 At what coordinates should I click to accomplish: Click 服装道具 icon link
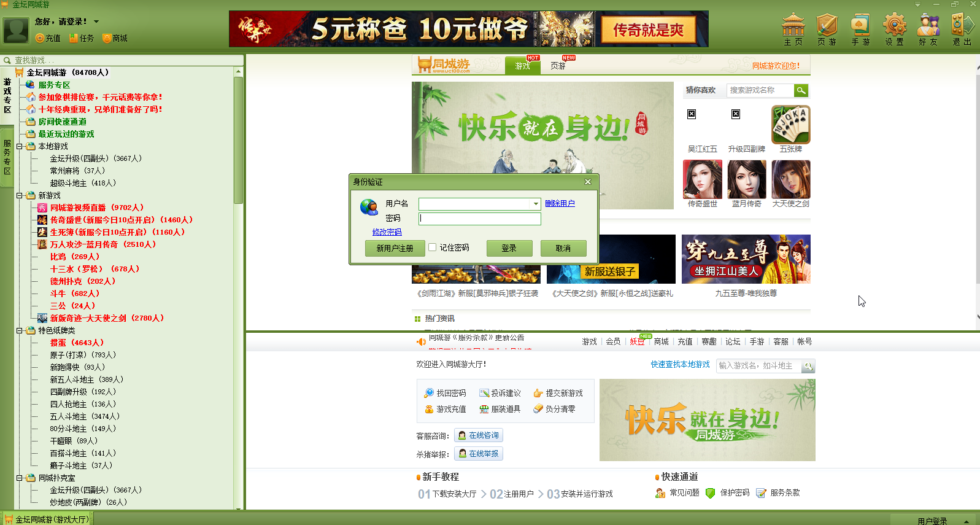point(500,409)
